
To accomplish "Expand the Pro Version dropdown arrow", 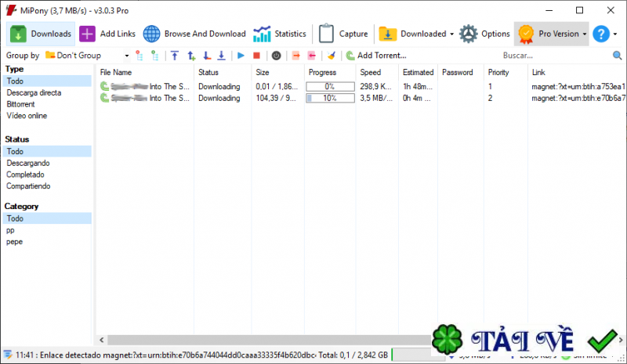I will [x=585, y=34].
